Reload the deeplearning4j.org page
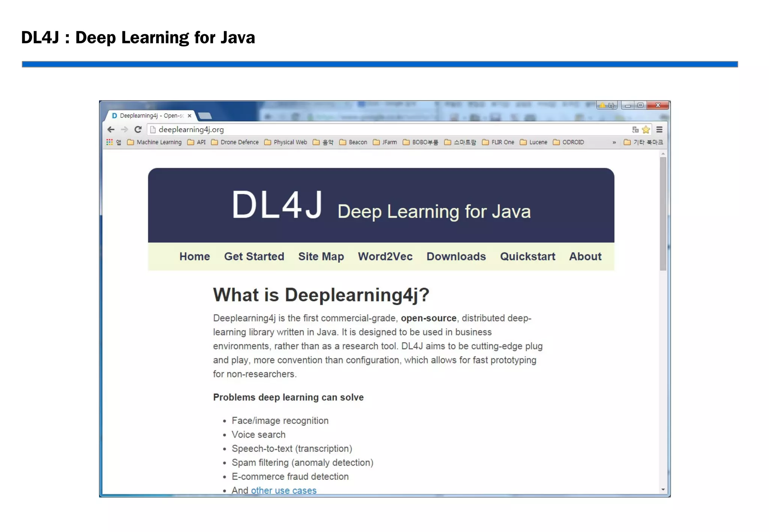Viewport: 769px width, 532px height. 138,129
